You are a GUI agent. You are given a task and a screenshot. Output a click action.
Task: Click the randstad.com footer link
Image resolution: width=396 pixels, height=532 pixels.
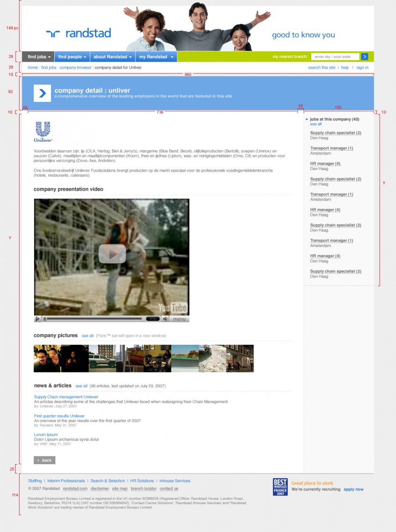click(75, 489)
